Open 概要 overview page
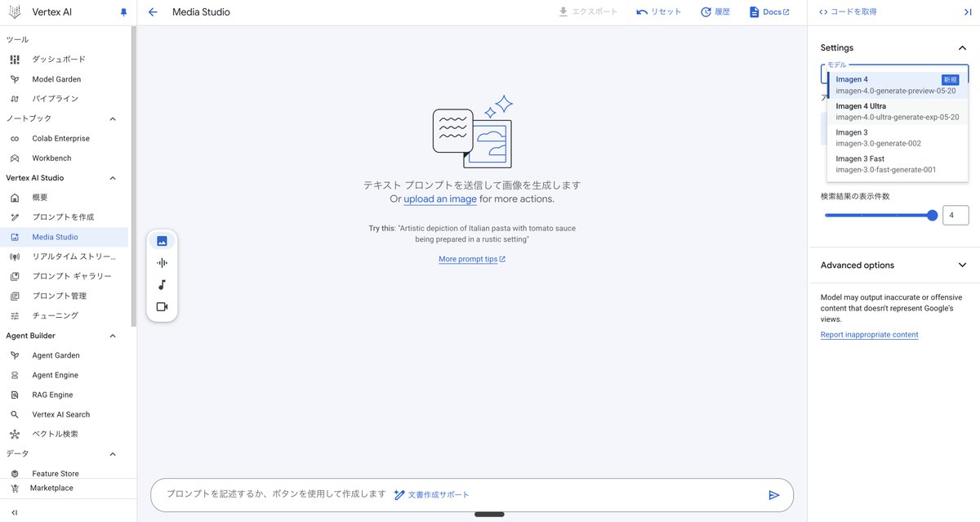Image resolution: width=980 pixels, height=522 pixels. [65, 198]
